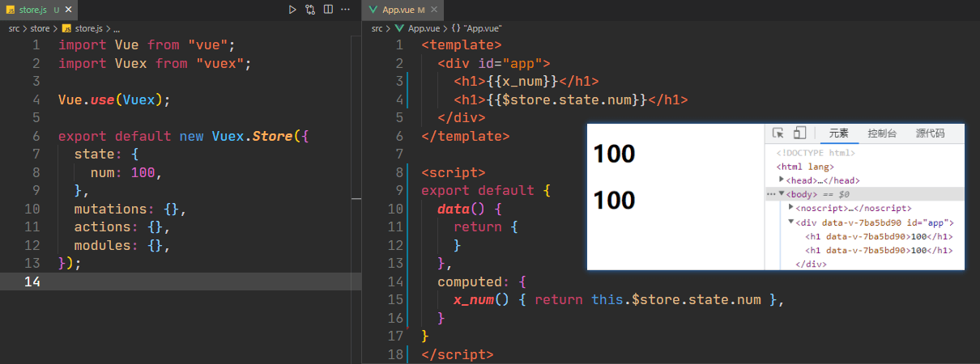Click 'num: 100,' in store.js state

click(126, 172)
